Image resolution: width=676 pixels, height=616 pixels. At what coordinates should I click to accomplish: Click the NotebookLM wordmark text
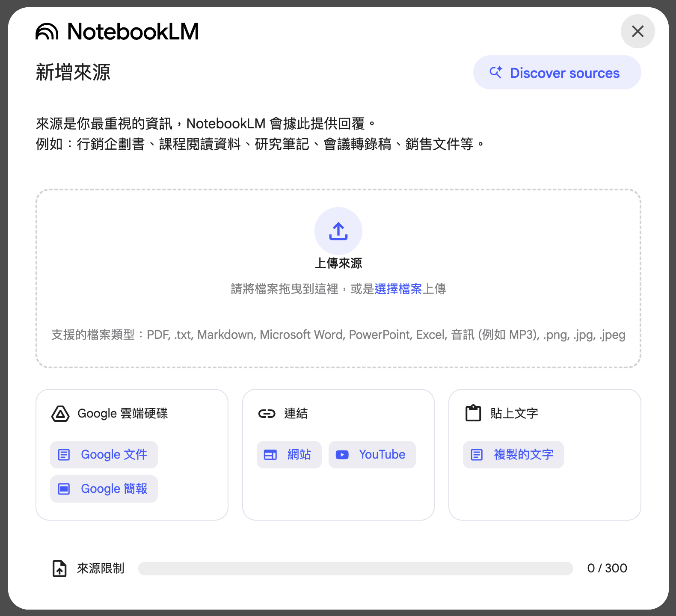133,31
